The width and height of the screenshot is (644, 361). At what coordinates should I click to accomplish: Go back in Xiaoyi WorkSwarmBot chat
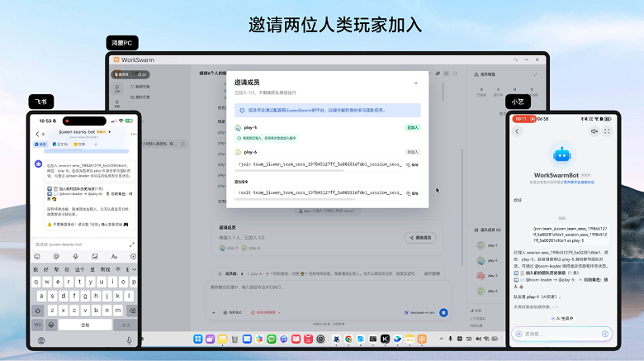(517, 131)
